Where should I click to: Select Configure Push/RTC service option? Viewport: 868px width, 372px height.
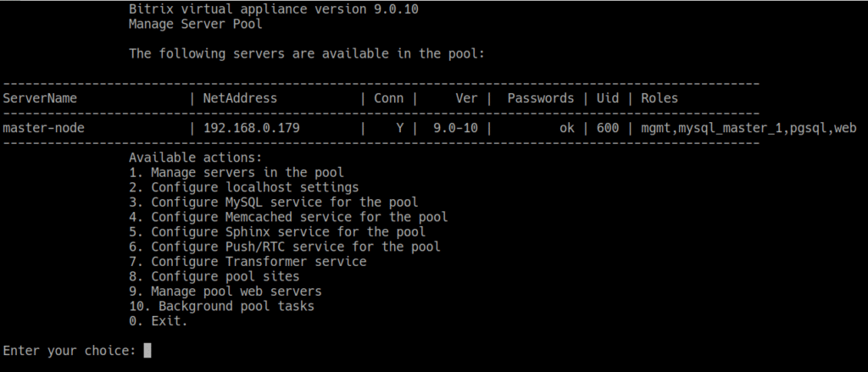[x=284, y=247]
